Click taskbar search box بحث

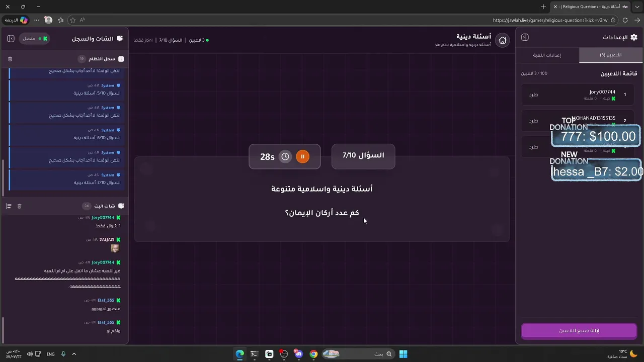358,354
